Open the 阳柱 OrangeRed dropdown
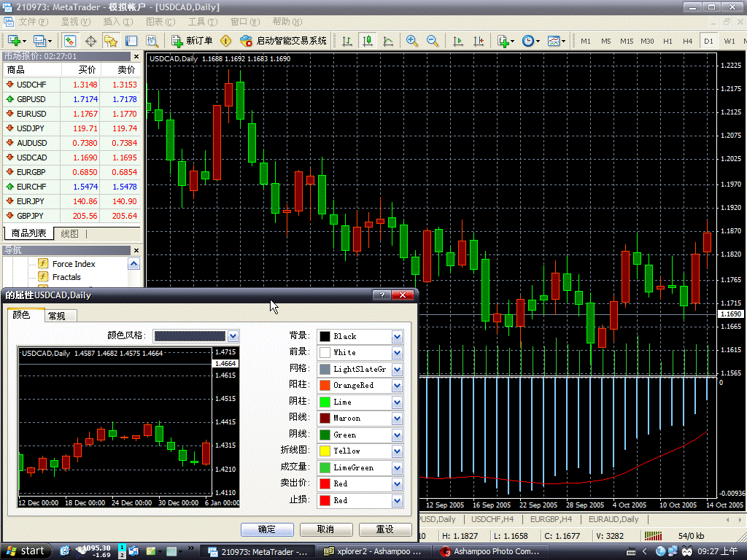The height and width of the screenshot is (560, 747). [398, 386]
